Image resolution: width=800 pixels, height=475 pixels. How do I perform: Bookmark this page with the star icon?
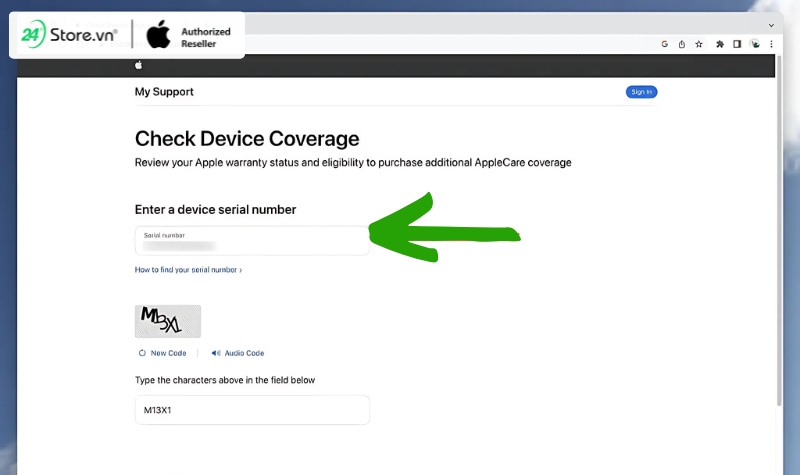pyautogui.click(x=698, y=44)
